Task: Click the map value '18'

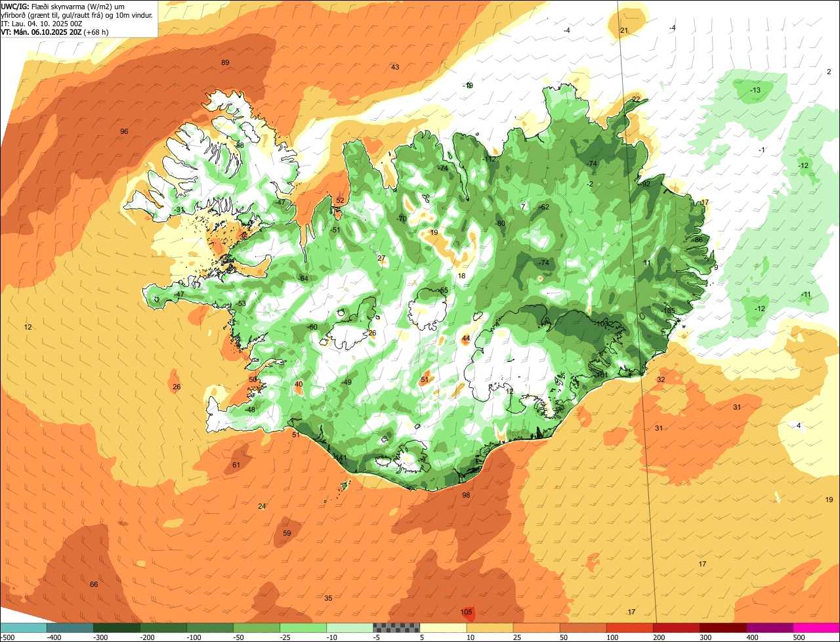Action: (461, 276)
